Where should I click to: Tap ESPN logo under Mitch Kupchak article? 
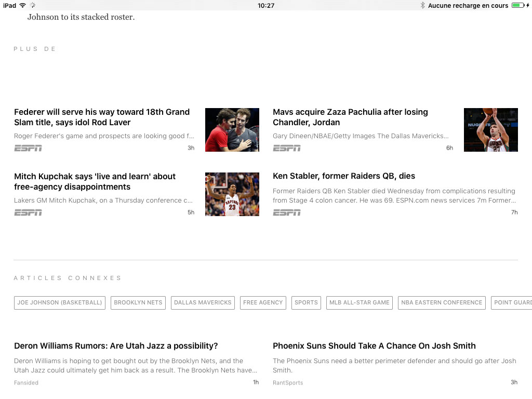pos(28,212)
